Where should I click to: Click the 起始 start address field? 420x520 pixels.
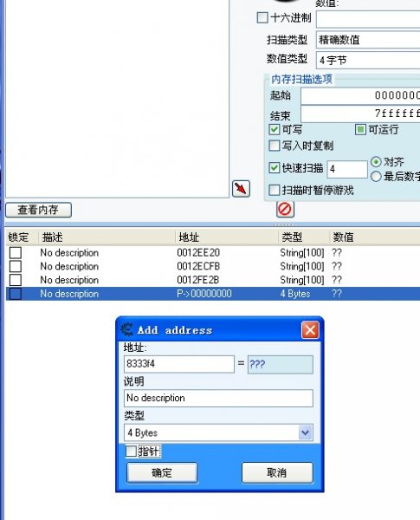(x=360, y=95)
